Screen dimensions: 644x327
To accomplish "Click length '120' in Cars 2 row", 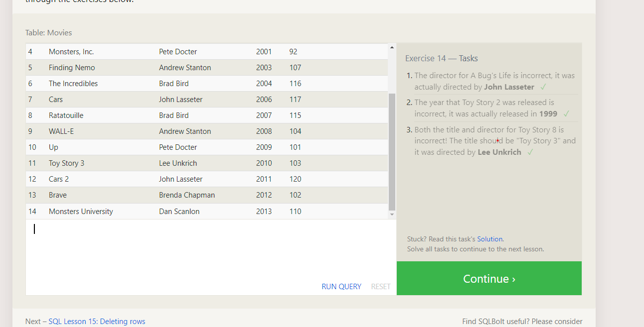I will [295, 179].
